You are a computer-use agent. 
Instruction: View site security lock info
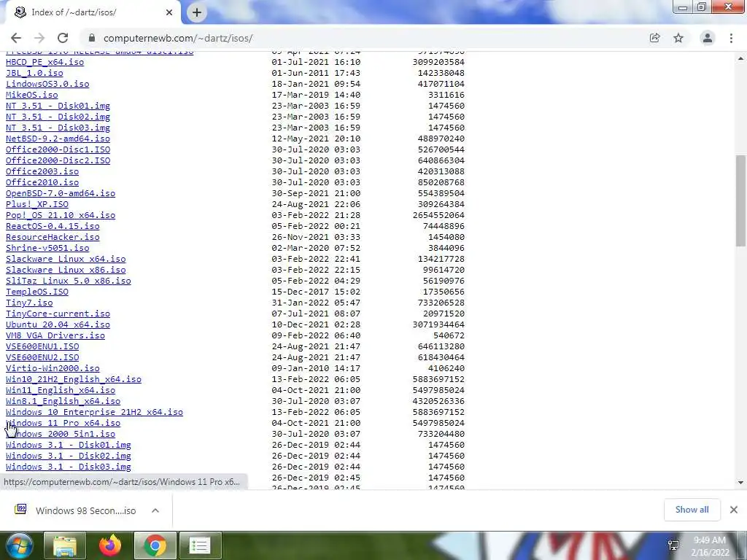(92, 38)
